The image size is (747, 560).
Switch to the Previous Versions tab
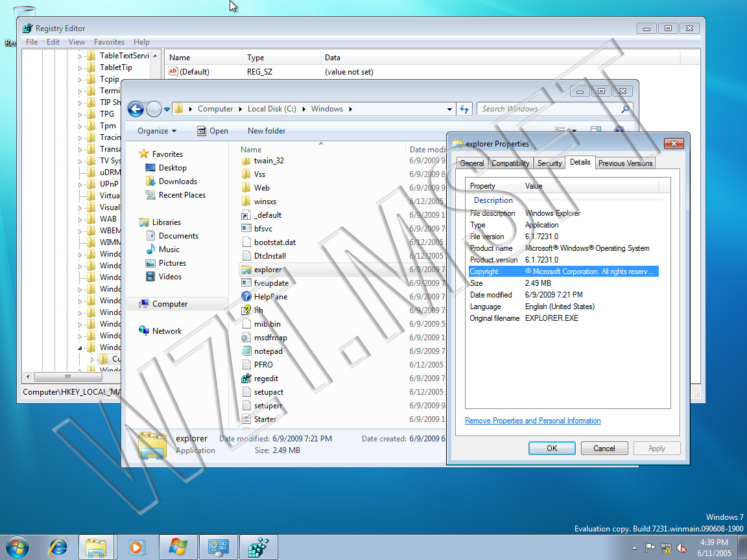click(x=625, y=163)
